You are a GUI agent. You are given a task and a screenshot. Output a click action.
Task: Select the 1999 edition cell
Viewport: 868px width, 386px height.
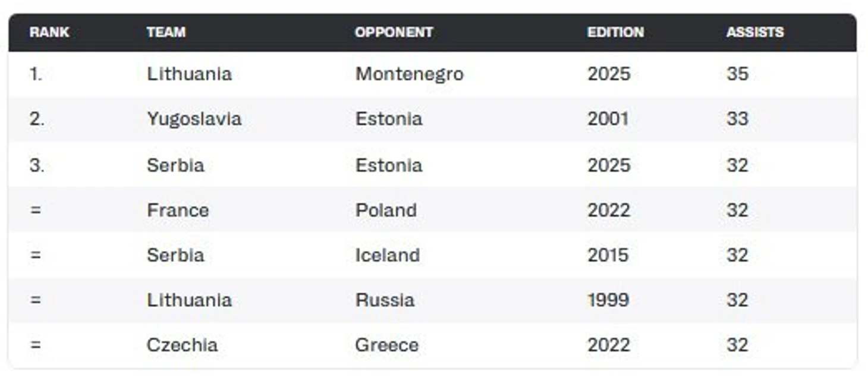[x=608, y=300]
